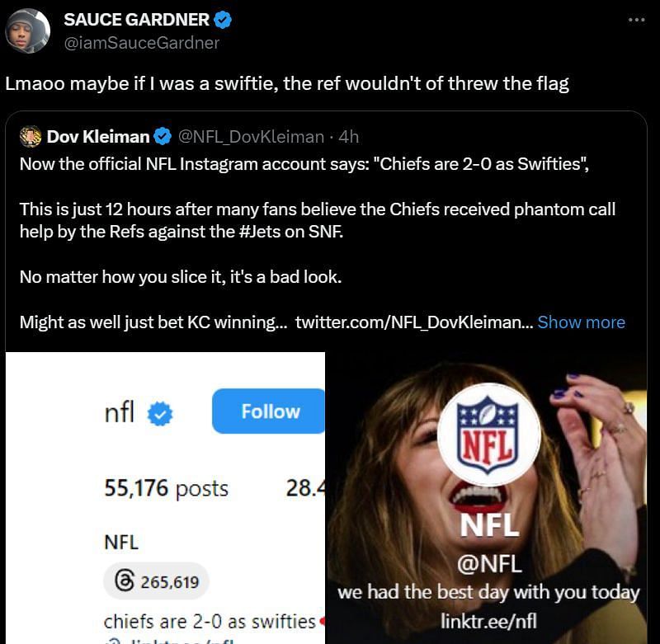The height and width of the screenshot is (644, 660).
Task: Open the twitter.com/NFL_DovKleiman link
Action: [414, 322]
